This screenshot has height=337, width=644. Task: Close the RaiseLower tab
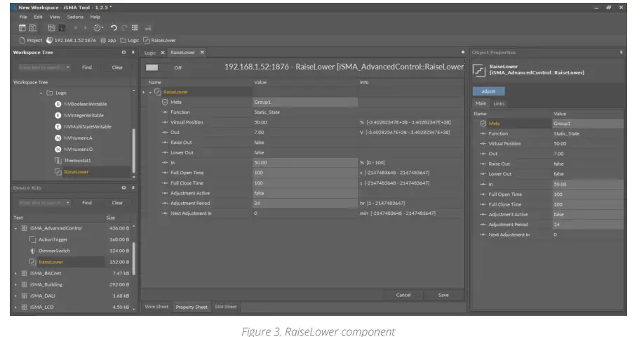coord(201,53)
